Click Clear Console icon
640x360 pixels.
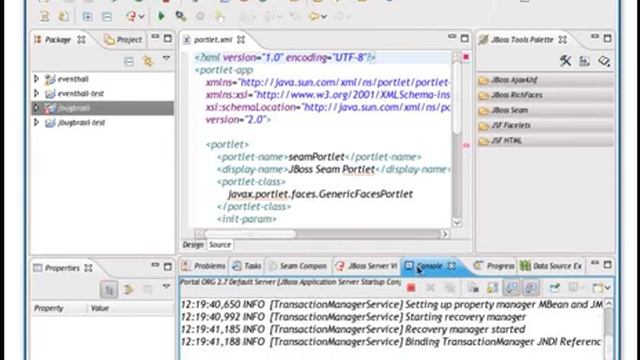[x=473, y=288]
